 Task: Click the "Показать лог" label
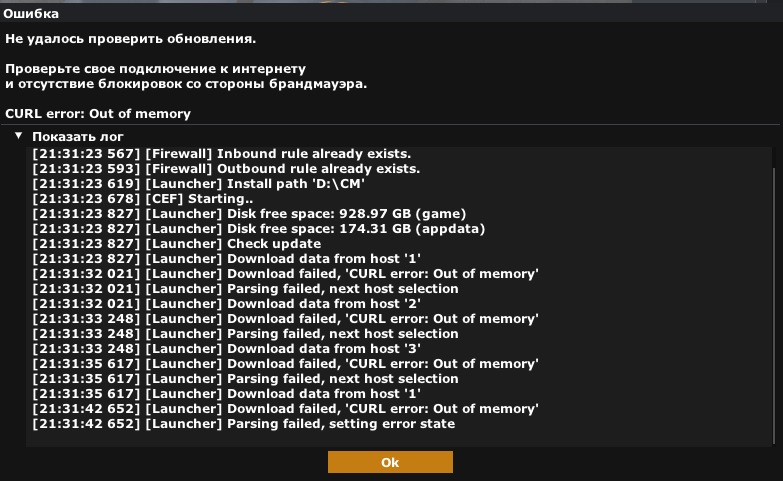[78, 136]
